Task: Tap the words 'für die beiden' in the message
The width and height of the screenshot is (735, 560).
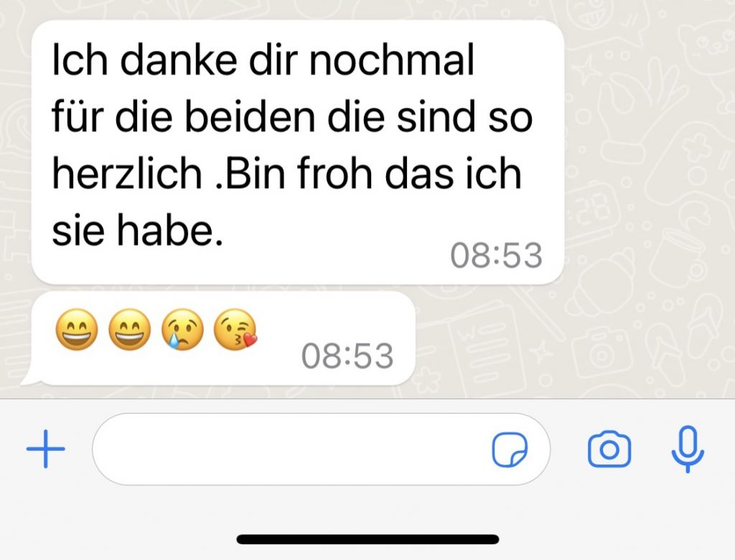Action: pyautogui.click(x=183, y=117)
